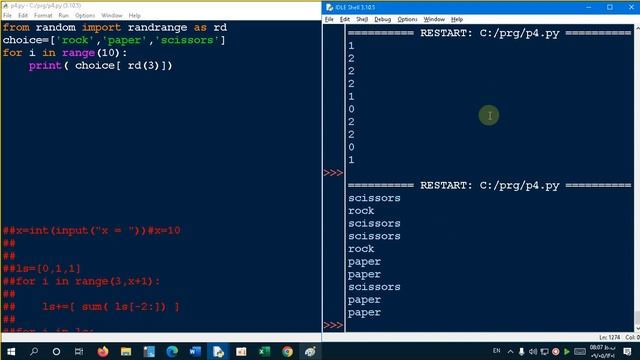This screenshot has height=360, width=640.
Task: Open Options menu in p4.py editor
Action: [85, 16]
